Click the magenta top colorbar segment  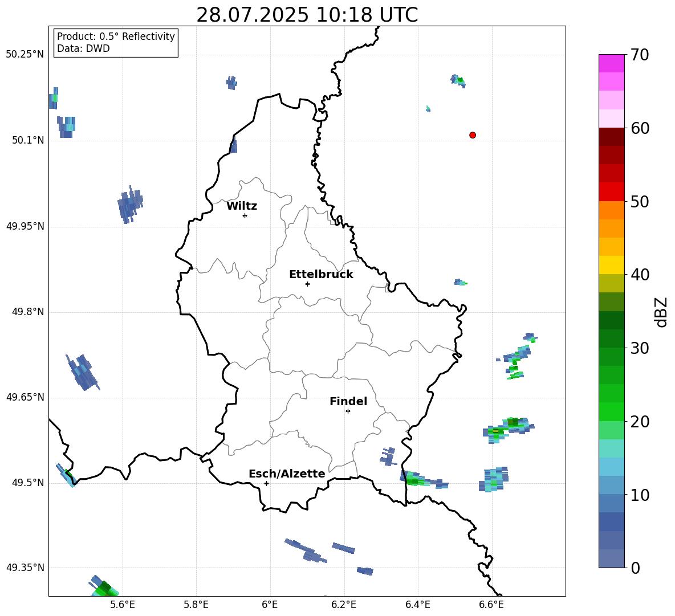coord(611,63)
